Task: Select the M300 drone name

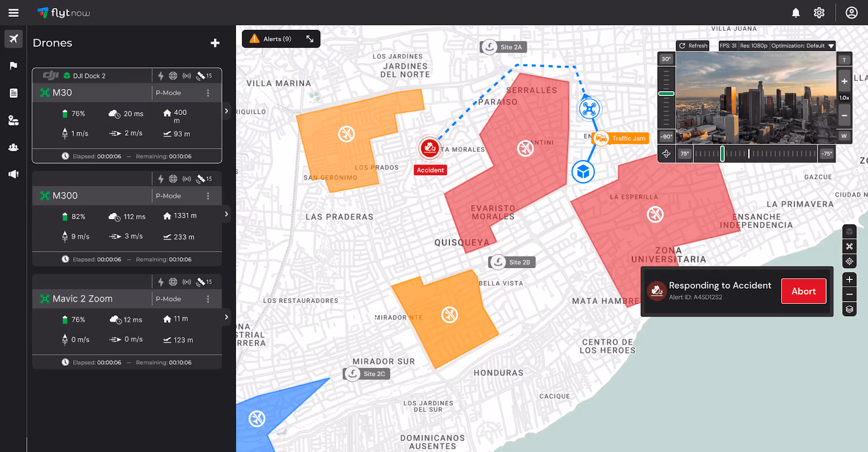Action: (65, 196)
